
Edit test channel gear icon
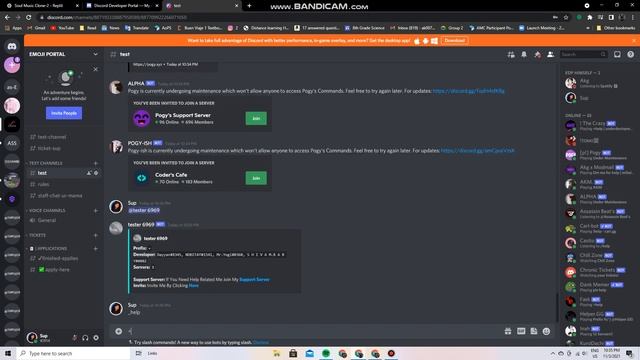pos(96,173)
